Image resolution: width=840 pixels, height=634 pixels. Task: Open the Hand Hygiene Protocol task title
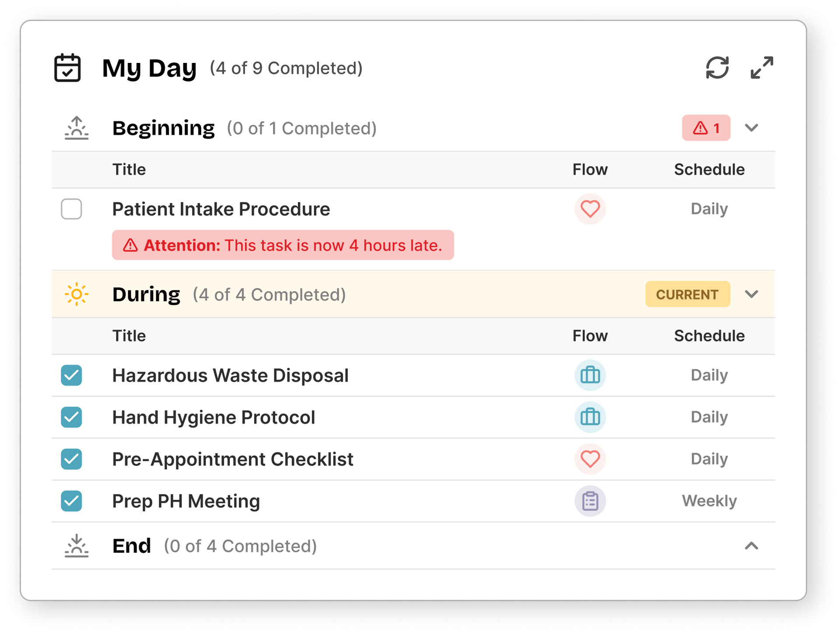213,417
